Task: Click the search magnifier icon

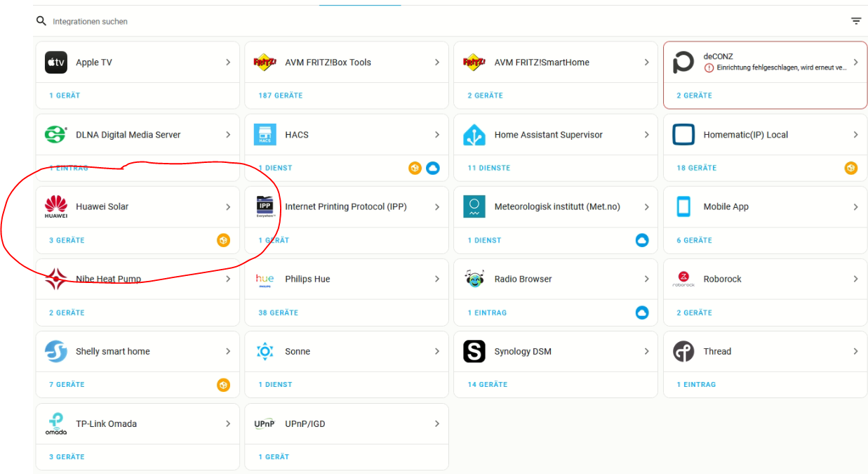Action: 41,21
